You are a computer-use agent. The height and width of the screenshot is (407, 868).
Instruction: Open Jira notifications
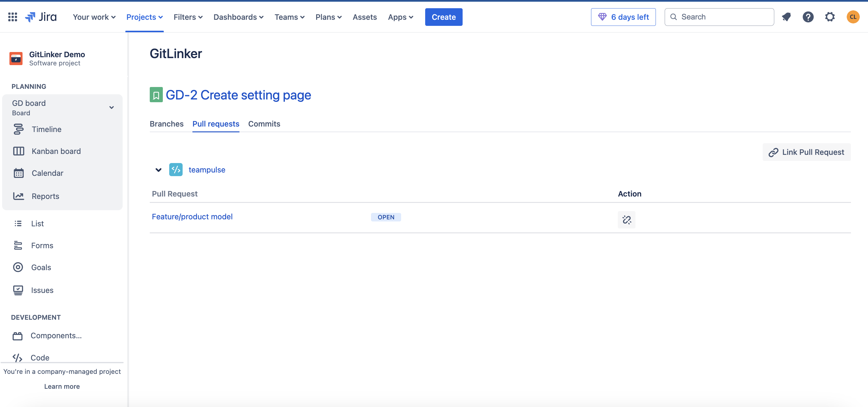786,17
